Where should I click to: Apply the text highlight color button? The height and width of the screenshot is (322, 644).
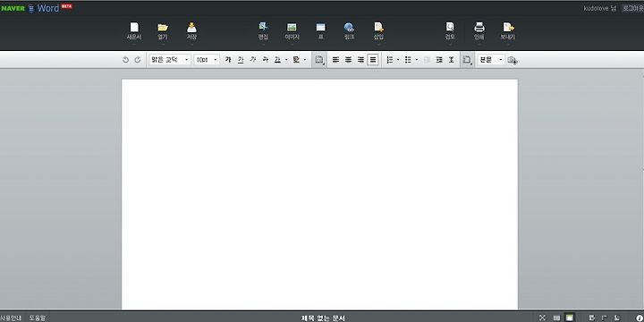(296, 60)
